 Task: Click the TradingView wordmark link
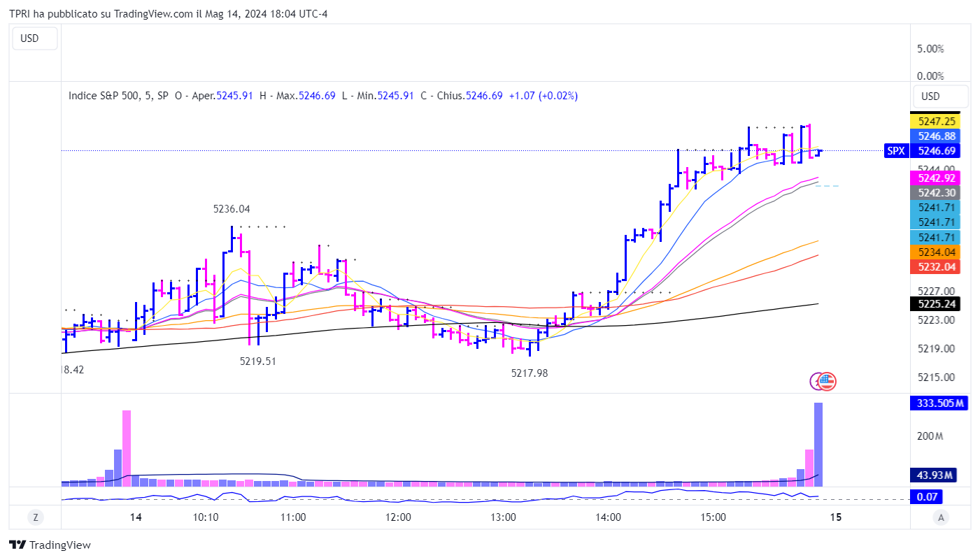[60, 545]
